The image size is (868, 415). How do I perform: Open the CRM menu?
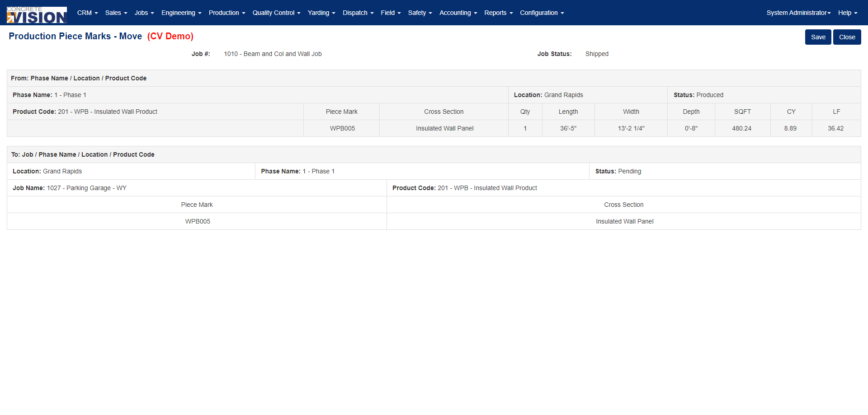pos(87,13)
